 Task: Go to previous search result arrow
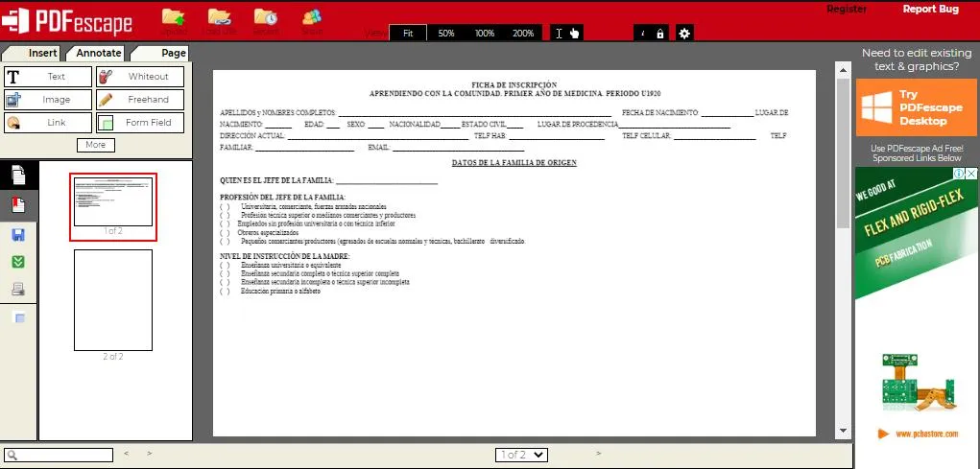tap(127, 454)
